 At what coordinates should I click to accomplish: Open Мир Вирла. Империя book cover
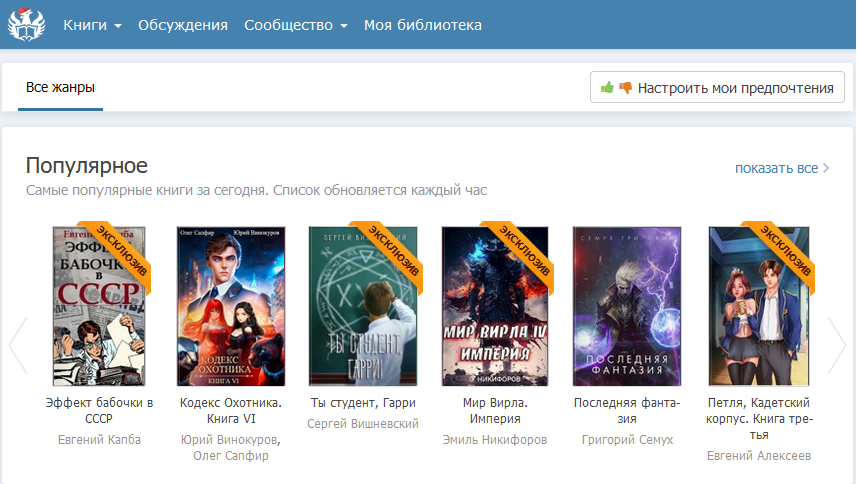pos(495,306)
